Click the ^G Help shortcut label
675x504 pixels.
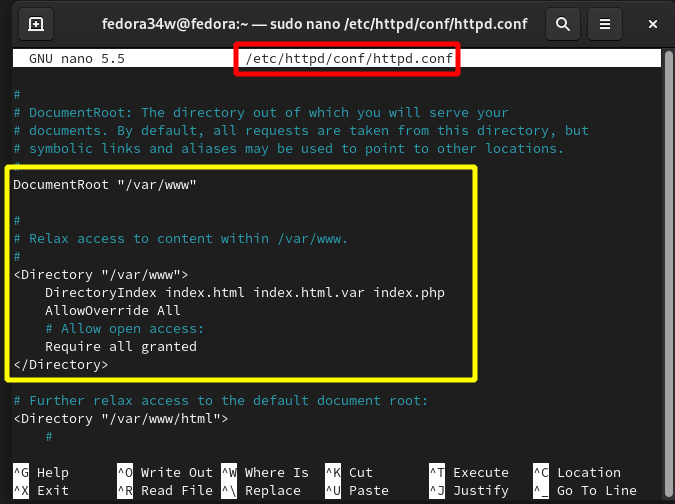41,473
